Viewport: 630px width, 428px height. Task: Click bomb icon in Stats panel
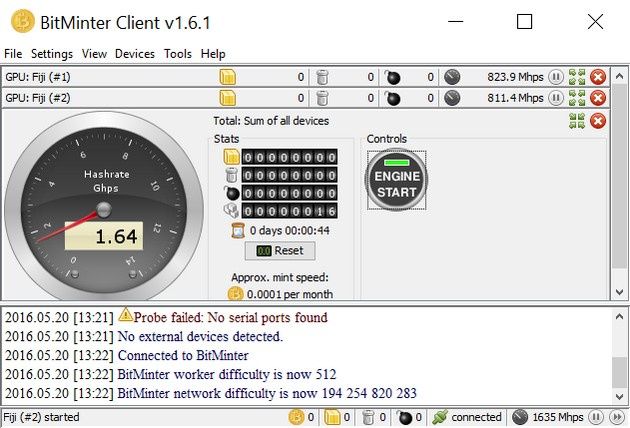(232, 193)
